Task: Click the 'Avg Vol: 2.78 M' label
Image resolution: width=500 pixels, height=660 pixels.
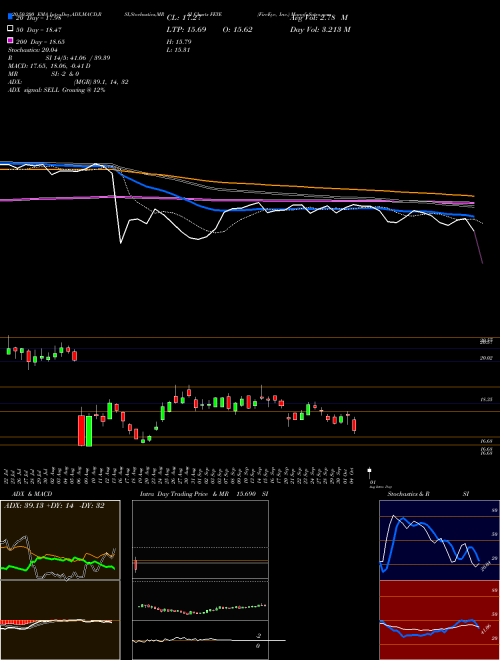Action: [x=319, y=17]
